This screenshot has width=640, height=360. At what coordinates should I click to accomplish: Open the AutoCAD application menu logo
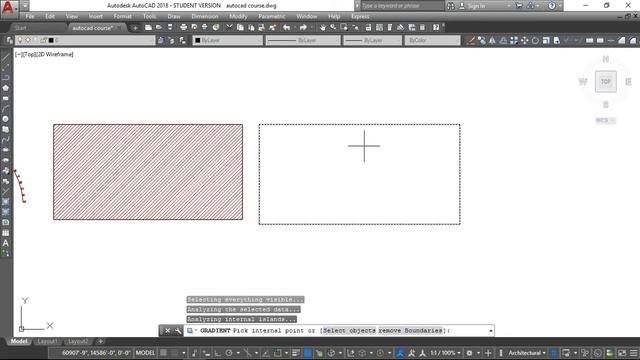(8, 7)
